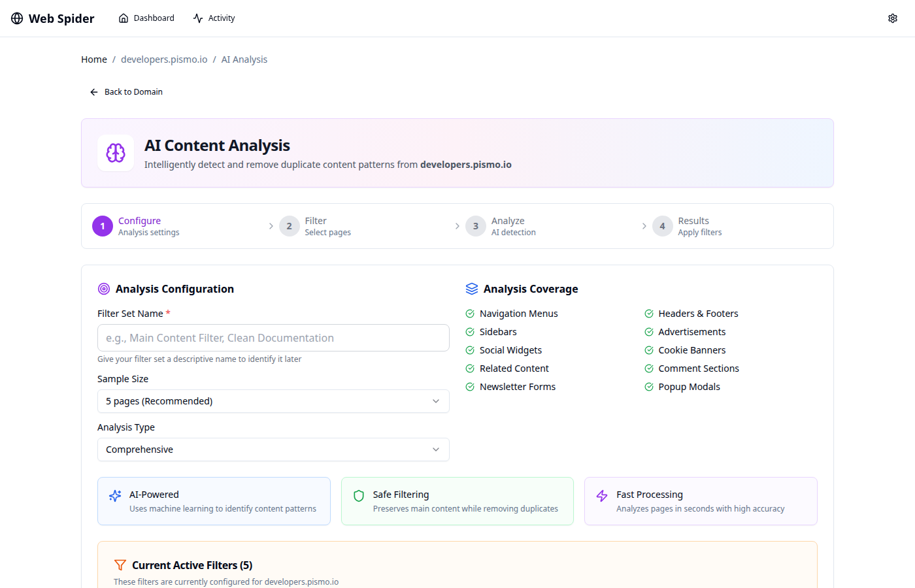Click the Safe Filtering feature card title
The width and height of the screenshot is (915, 588).
[x=401, y=495]
